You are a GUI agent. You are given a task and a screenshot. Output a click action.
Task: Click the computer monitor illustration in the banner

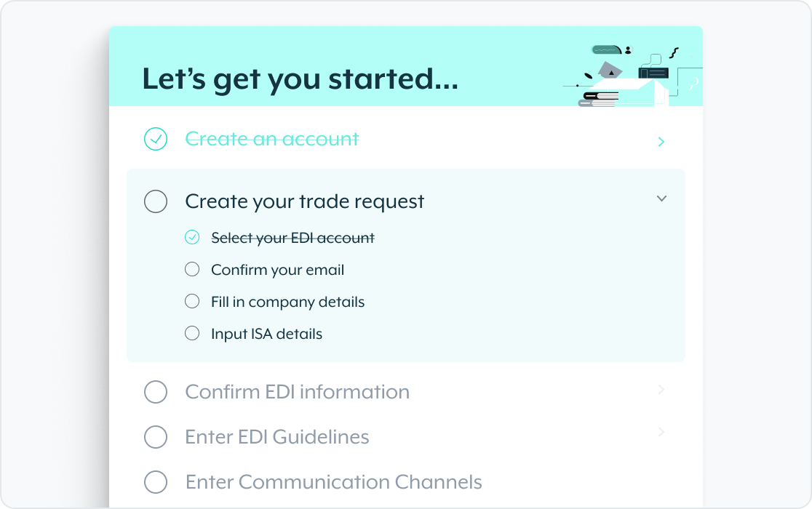[x=653, y=73]
